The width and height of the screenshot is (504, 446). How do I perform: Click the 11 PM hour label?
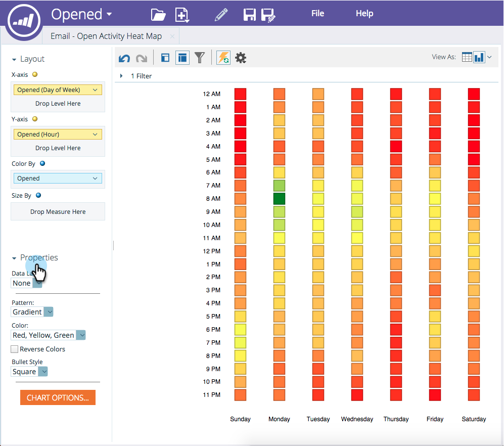coord(211,395)
